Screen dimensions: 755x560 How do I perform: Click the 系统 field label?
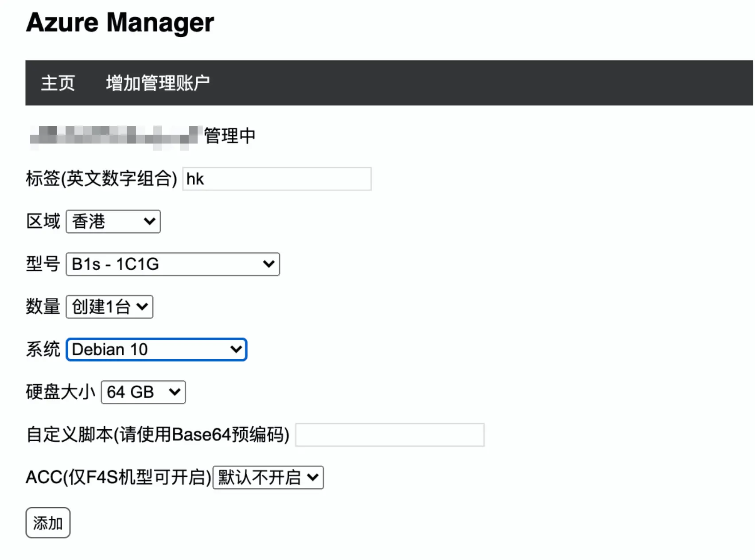(43, 350)
